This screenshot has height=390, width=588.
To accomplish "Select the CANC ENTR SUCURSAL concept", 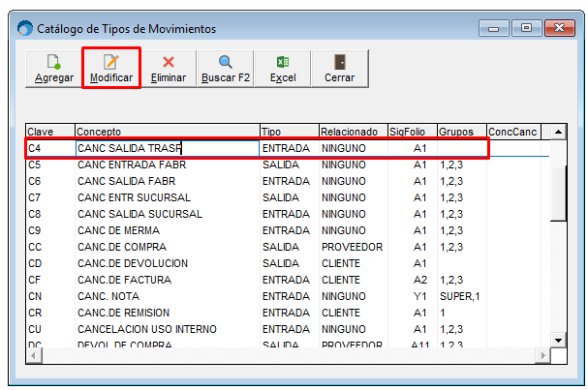I will click(134, 197).
